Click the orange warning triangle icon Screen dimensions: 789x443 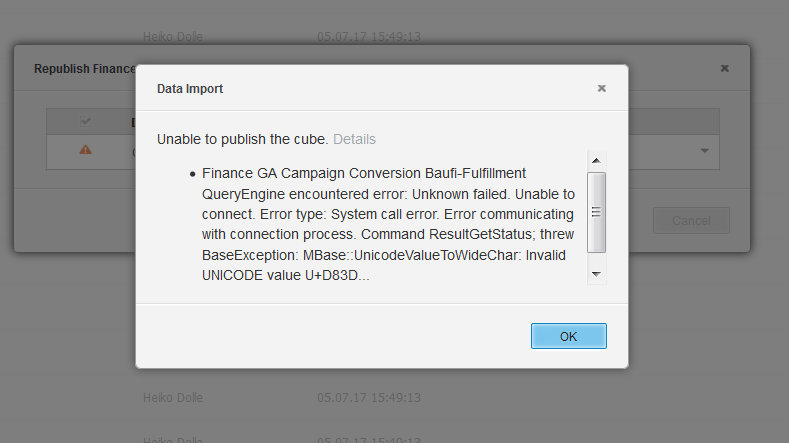click(86, 150)
